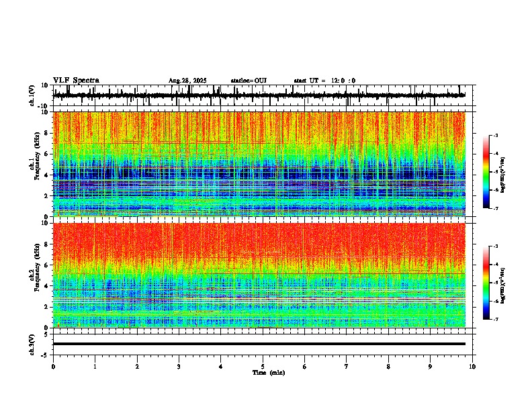Click the time axis tick label "6"
Viewport: 532px width, 411px height.
click(305, 367)
